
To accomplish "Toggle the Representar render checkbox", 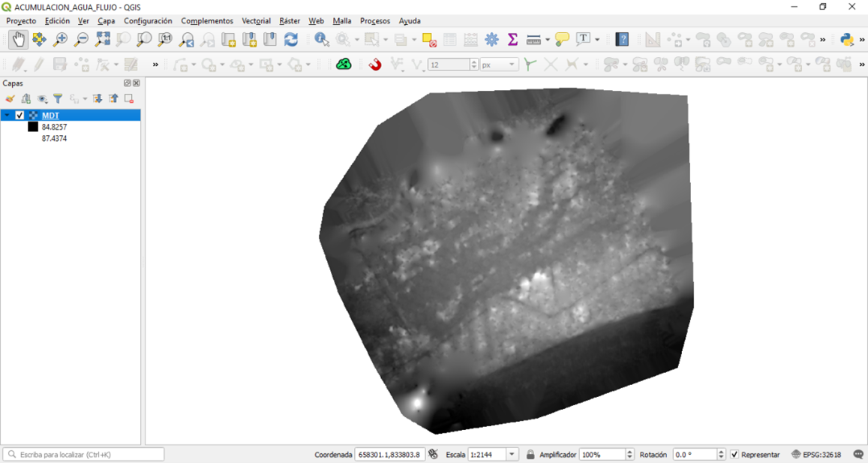I will (734, 455).
